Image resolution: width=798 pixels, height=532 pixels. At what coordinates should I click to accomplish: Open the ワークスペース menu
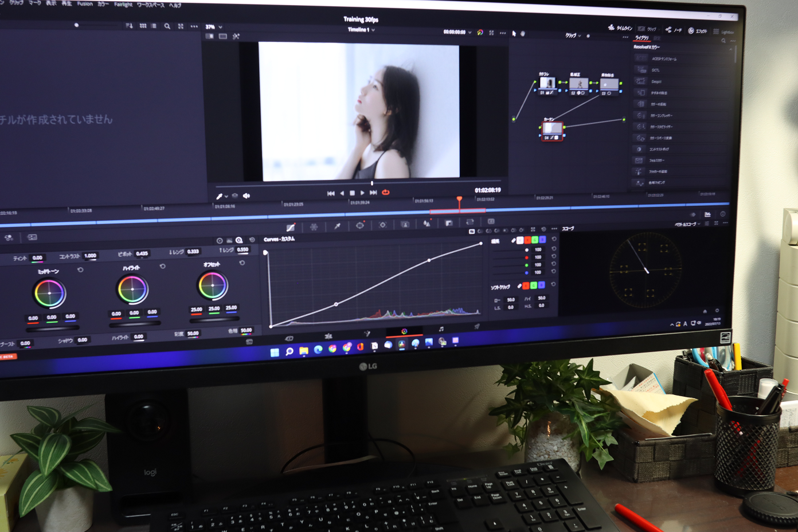[151, 5]
